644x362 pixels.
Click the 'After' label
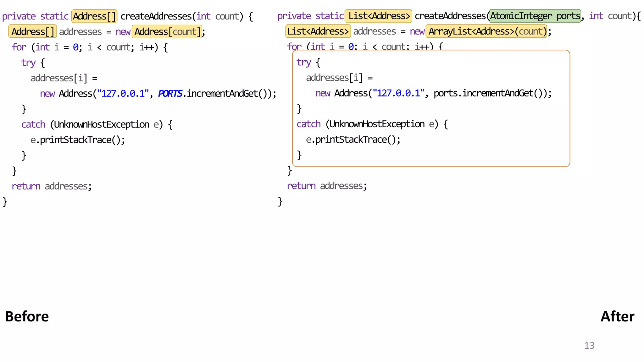[x=617, y=316]
